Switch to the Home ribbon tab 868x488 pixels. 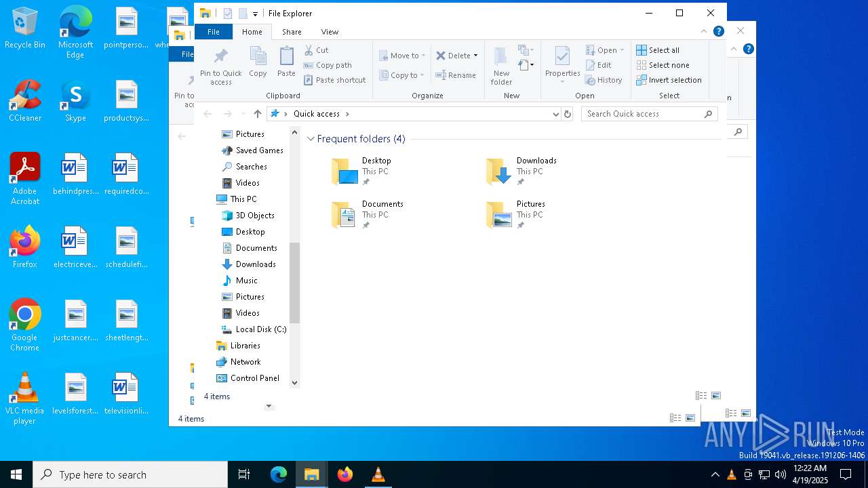[x=252, y=32]
